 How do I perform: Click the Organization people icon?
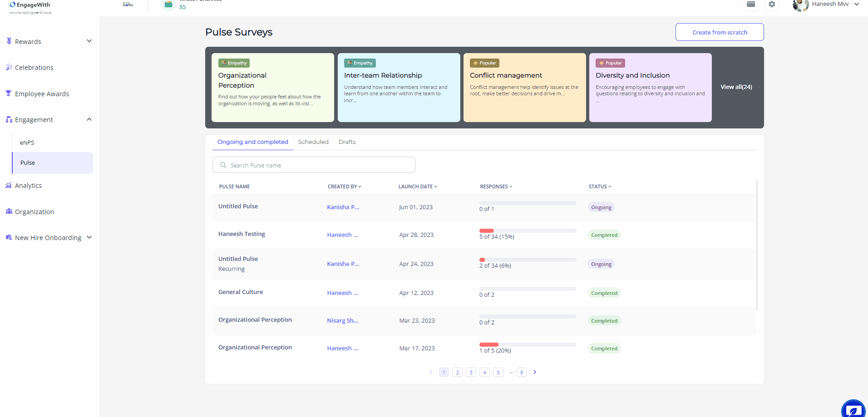pos(9,211)
